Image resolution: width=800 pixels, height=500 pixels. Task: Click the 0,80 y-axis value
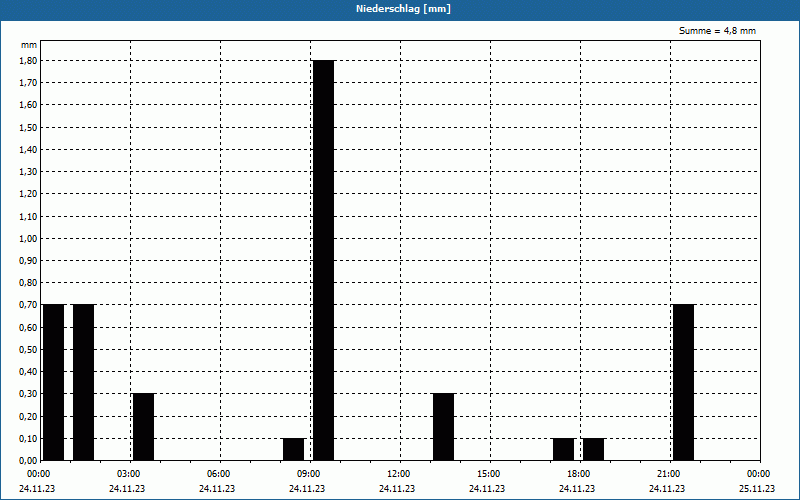(29, 283)
